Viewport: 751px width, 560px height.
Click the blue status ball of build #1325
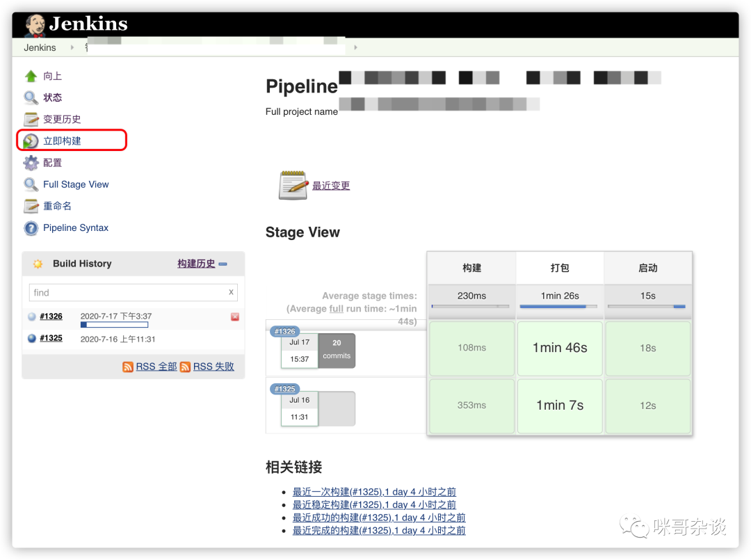(32, 338)
